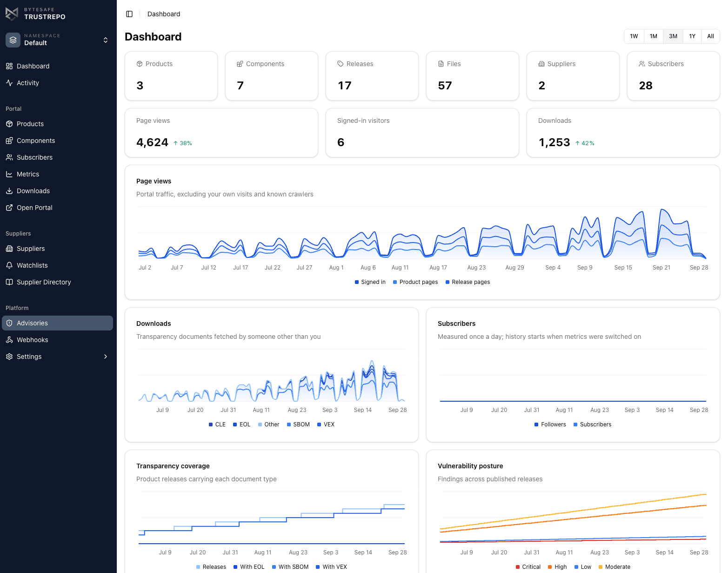This screenshot has height=573, width=728.
Task: Click the Dashboard sidebar icon
Action: pyautogui.click(x=9, y=66)
